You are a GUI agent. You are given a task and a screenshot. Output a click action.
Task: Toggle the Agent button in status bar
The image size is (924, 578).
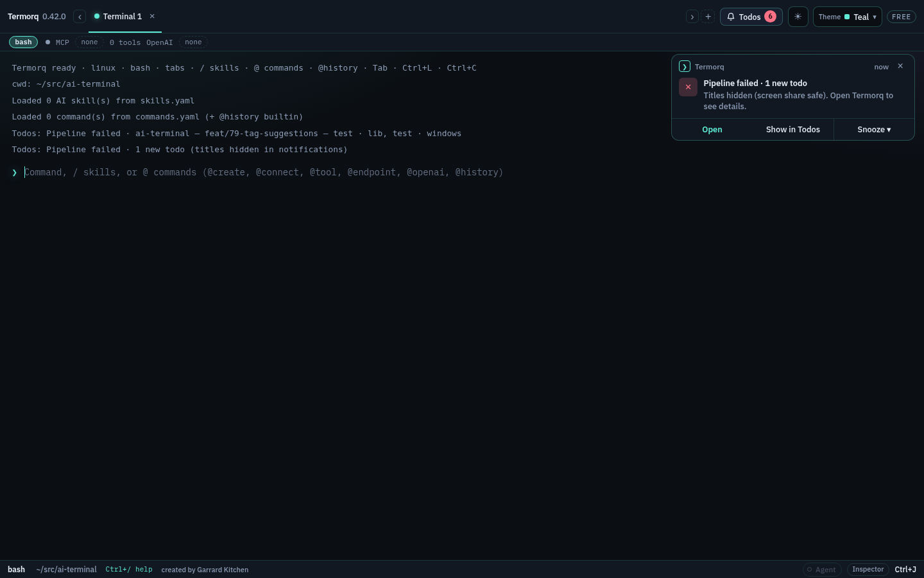[x=822, y=570]
